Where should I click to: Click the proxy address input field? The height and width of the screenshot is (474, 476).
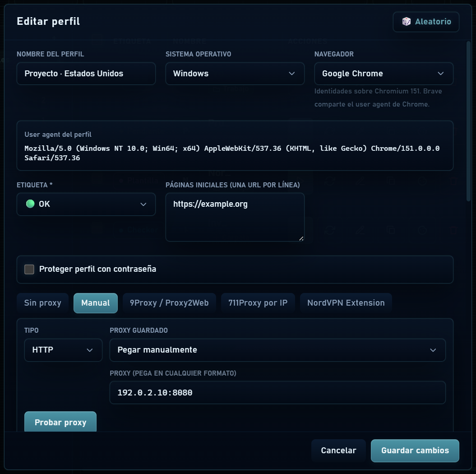click(277, 393)
